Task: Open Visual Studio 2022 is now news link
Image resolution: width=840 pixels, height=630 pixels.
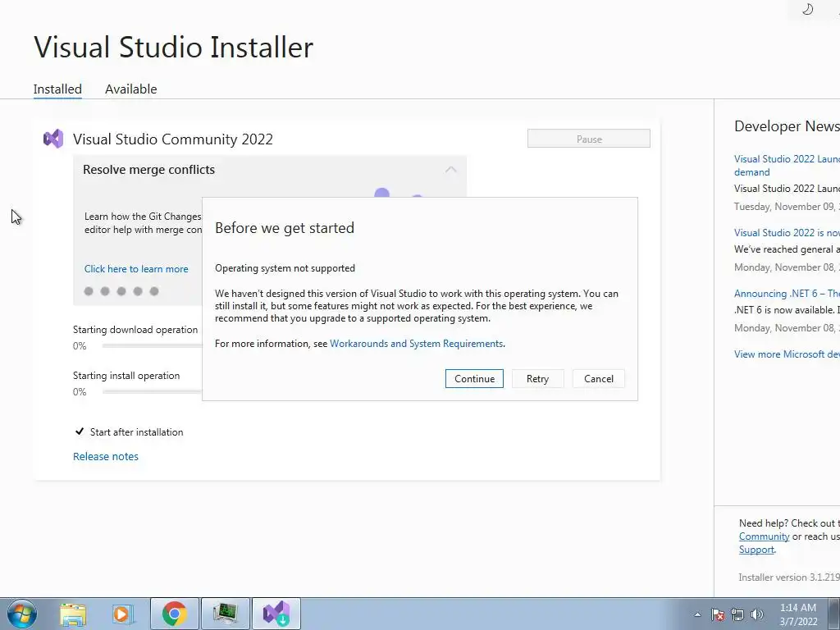Action: pos(787,232)
